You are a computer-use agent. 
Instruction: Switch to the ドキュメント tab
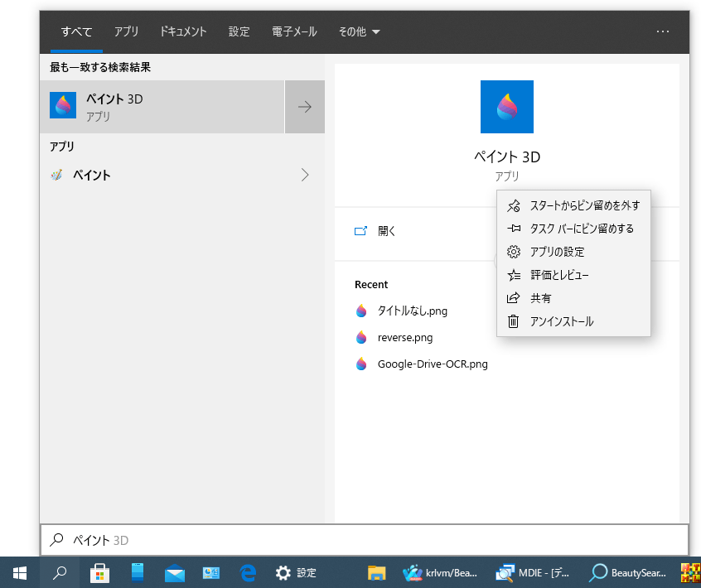coord(183,31)
